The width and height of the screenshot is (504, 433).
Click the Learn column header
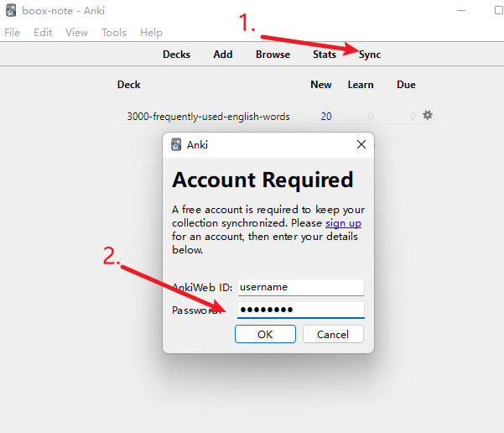361,85
